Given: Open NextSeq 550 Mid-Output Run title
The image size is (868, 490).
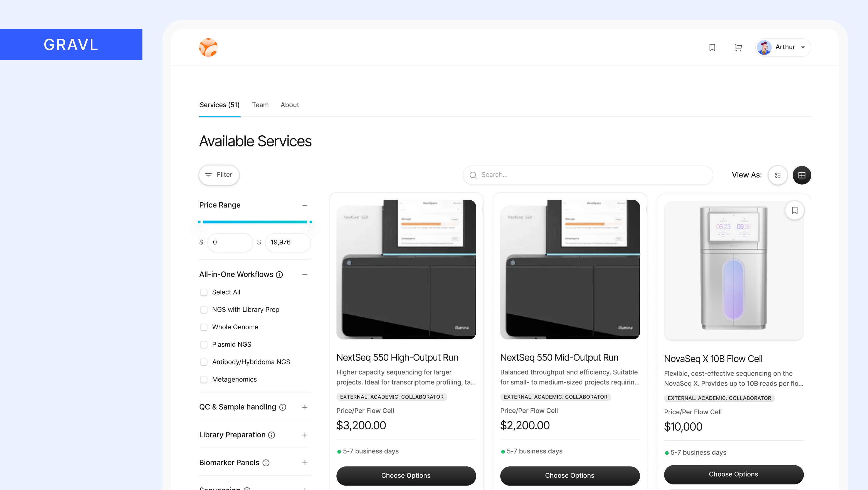Looking at the screenshot, I should point(559,357).
